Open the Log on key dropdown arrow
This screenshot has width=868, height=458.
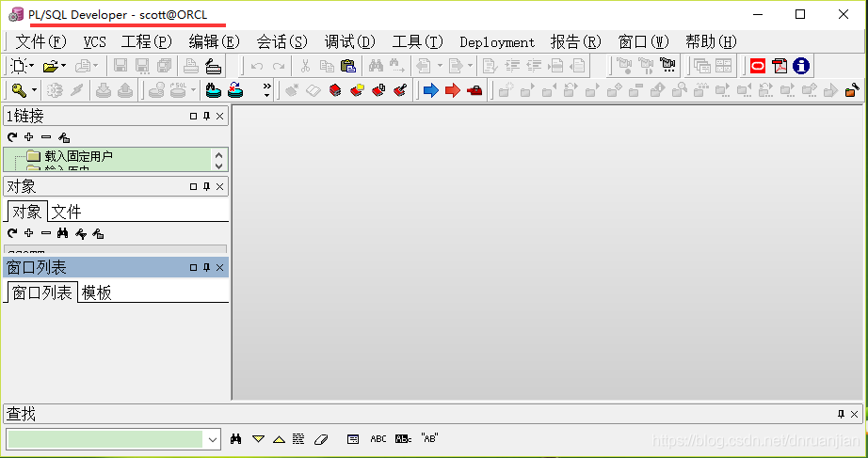34,90
